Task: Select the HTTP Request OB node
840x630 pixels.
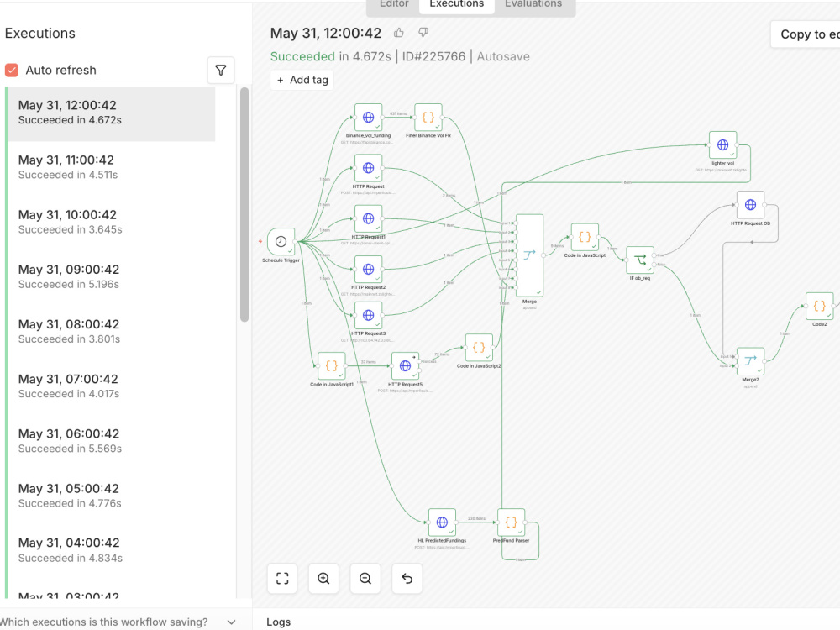Action: pos(750,205)
